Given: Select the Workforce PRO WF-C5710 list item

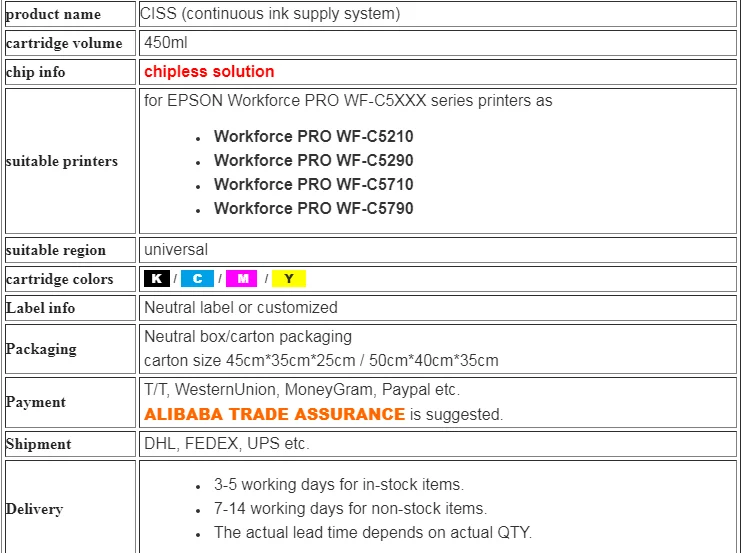Looking at the screenshot, I should [x=313, y=184].
